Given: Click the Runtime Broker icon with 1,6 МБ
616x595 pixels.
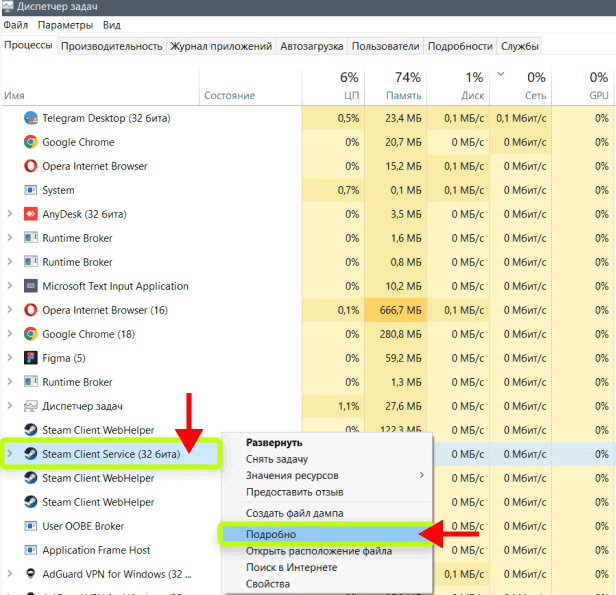Looking at the screenshot, I should (31, 238).
